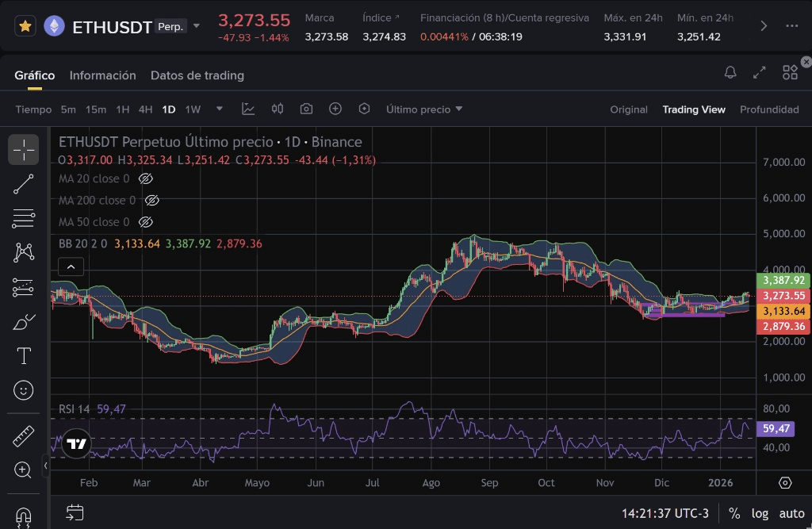Show the MA 20 indicator
812x529 pixels.
[146, 179]
